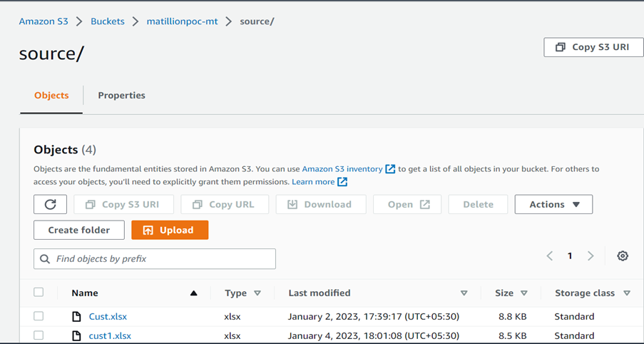Click the cust1.xlsx file icon
The height and width of the screenshot is (344, 644).
(77, 335)
